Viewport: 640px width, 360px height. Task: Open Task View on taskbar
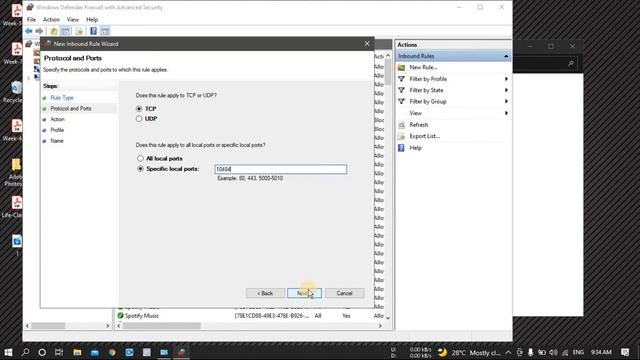click(59, 352)
